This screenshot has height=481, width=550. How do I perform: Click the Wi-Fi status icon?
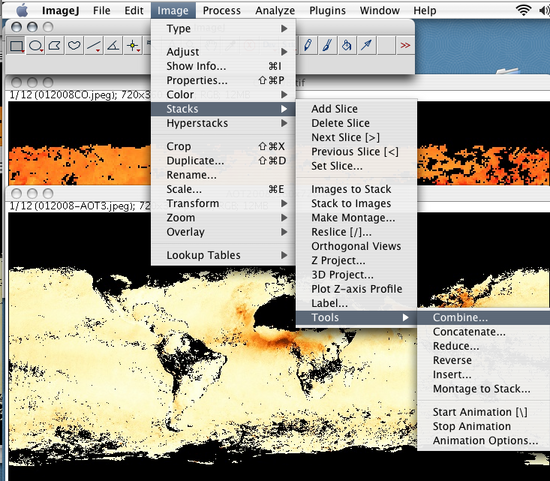[523, 11]
